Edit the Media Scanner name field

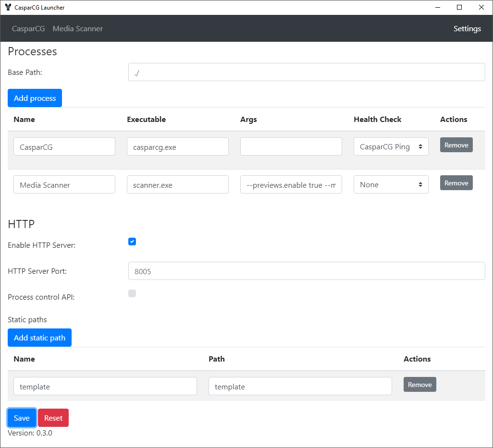coord(64,185)
